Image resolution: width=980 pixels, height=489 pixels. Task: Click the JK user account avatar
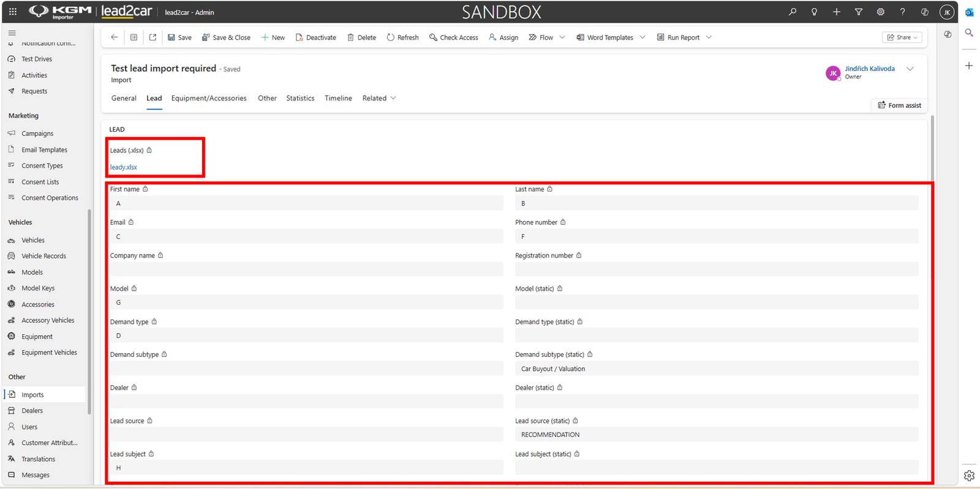coord(947,12)
